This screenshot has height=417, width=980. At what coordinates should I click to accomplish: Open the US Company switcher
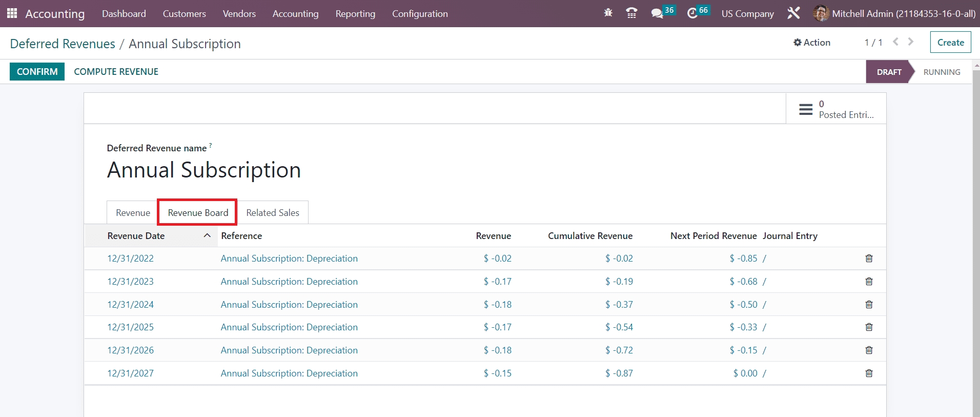[x=747, y=14]
